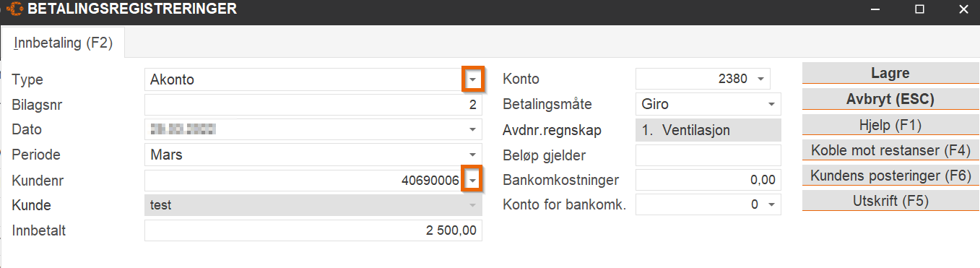
Task: Open Kundens posteringer (F6)
Action: 890,176
